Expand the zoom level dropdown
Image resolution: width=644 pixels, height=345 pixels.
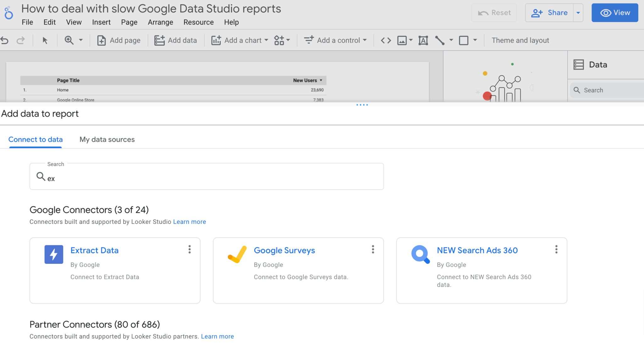[x=81, y=40]
